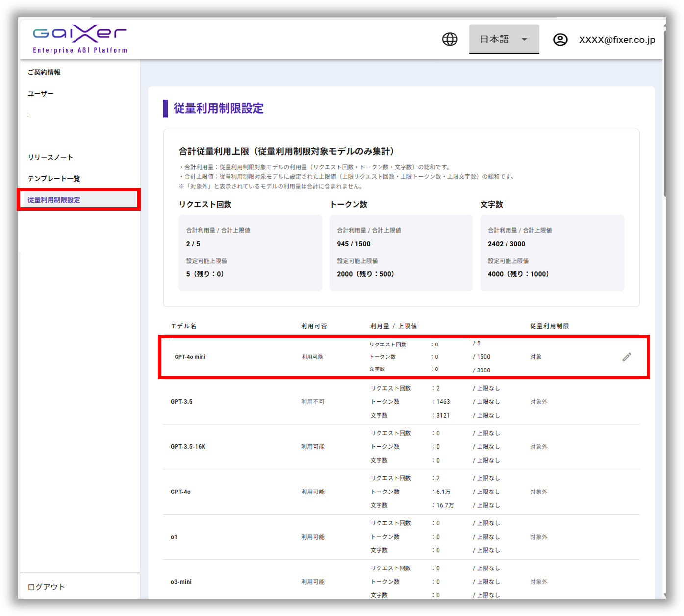684x616 pixels.
Task: Go to リリースノート page
Action: (50, 157)
